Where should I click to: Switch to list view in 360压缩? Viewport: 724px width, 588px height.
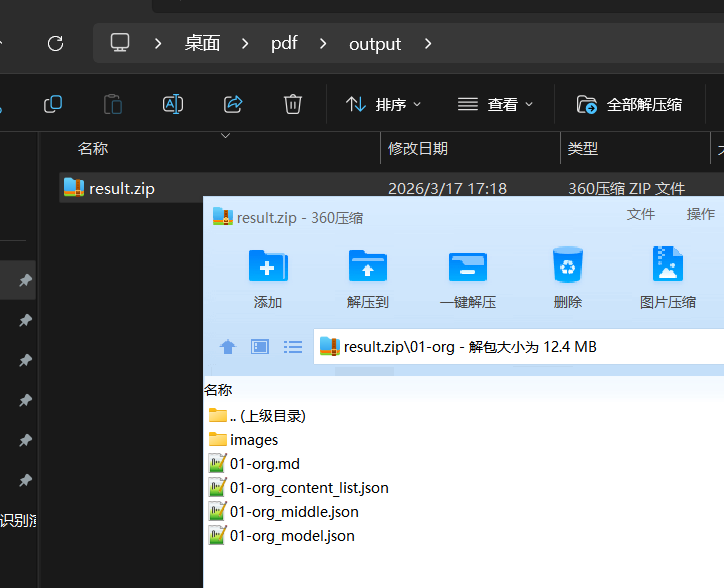coord(293,347)
